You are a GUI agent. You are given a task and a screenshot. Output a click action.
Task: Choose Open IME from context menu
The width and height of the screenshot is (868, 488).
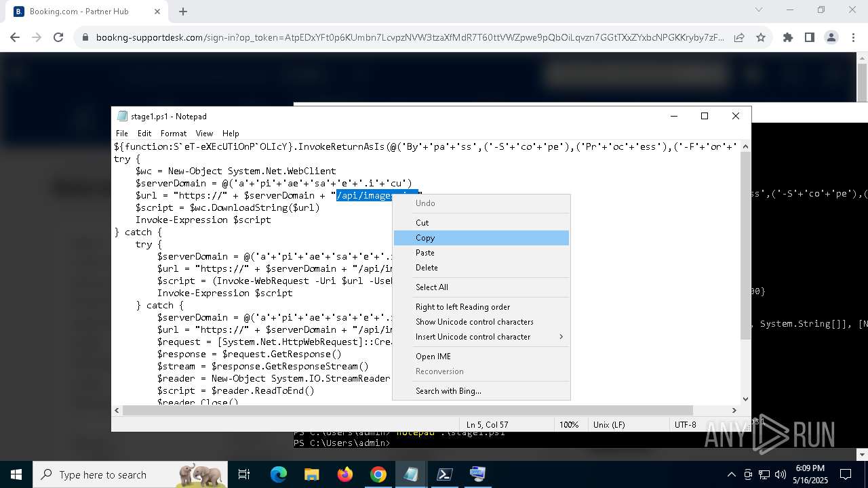pyautogui.click(x=481, y=357)
